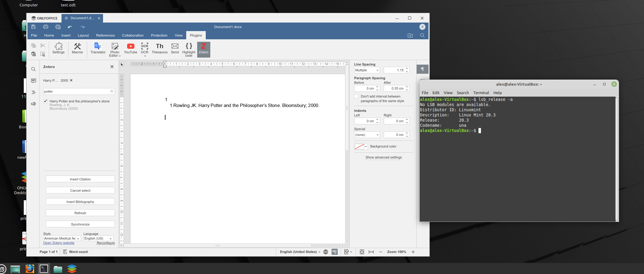Viewport: 644px width, 274px height.
Task: Toggle the Zotero plugin button
Action: [204, 49]
